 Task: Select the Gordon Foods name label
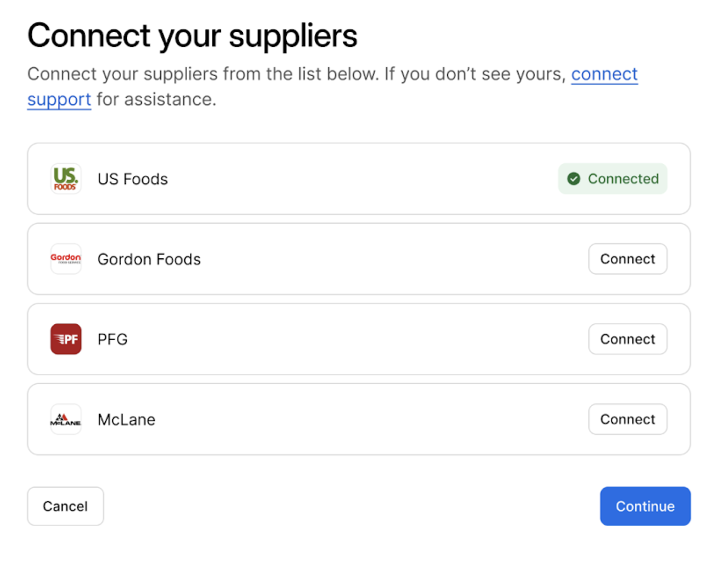point(149,259)
